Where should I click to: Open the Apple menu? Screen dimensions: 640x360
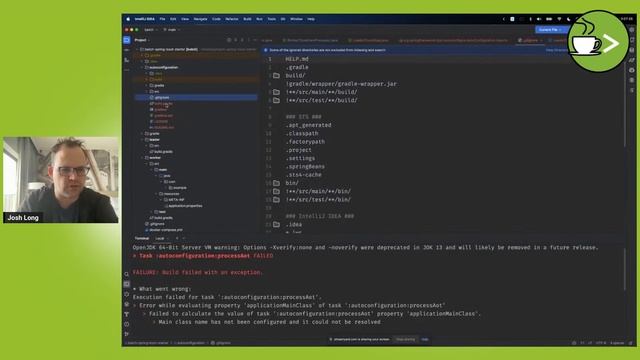(128, 19)
